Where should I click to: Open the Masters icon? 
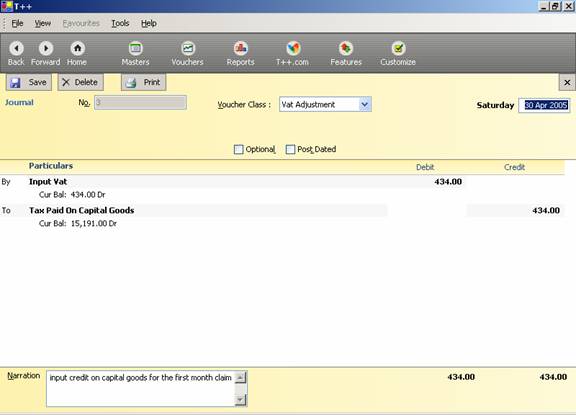[136, 48]
